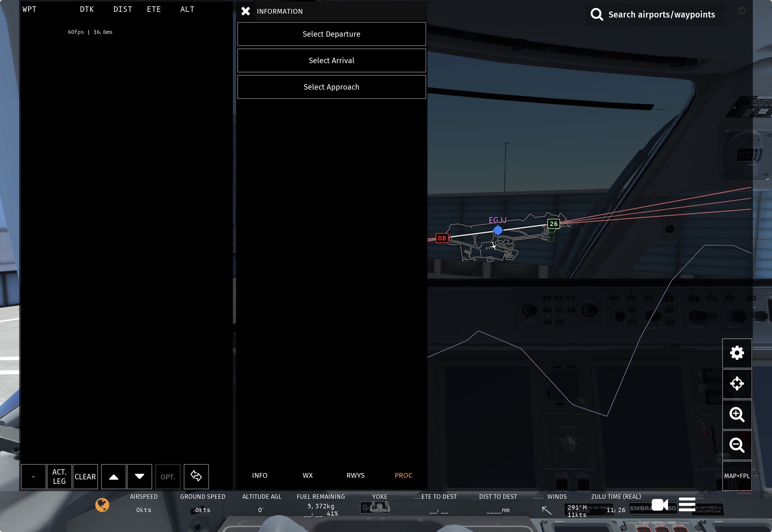Switch to the WX tab
The width and height of the screenshot is (772, 532).
click(307, 475)
